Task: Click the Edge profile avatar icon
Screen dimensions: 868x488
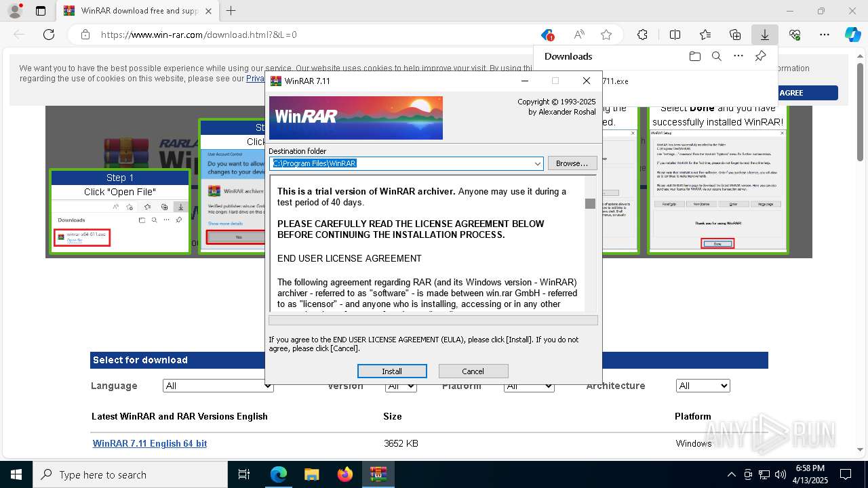Action: click(x=15, y=11)
